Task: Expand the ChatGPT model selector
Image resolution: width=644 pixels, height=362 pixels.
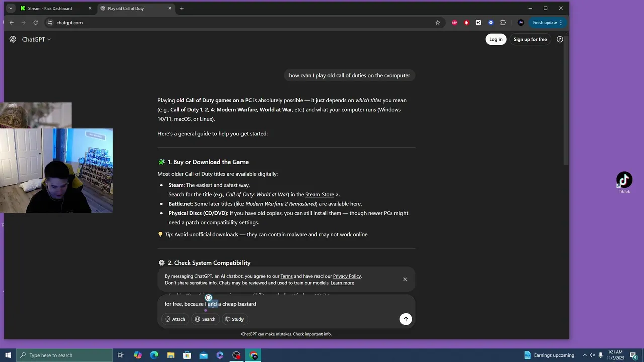Action: (x=36, y=39)
